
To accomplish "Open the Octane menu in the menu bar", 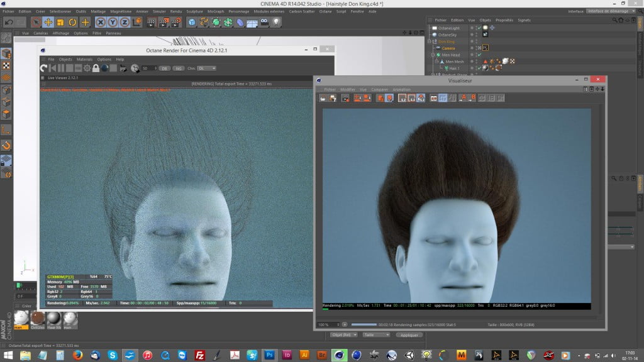I will tap(325, 11).
